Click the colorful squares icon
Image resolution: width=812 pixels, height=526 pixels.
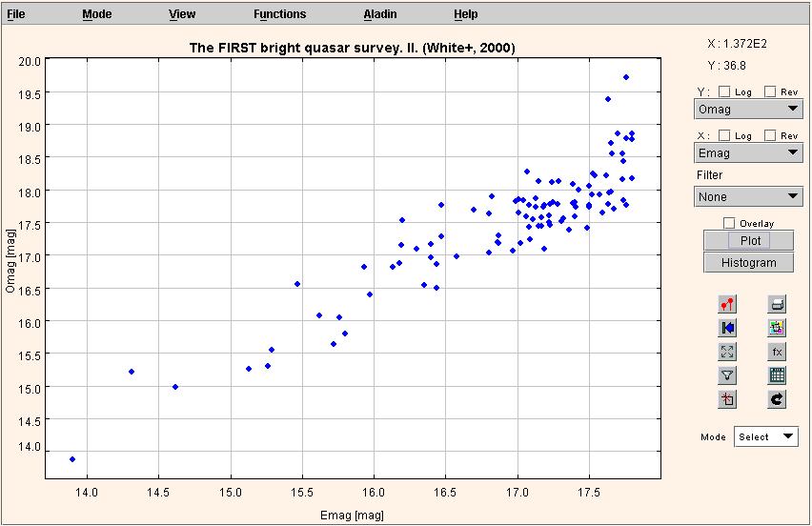click(x=777, y=328)
